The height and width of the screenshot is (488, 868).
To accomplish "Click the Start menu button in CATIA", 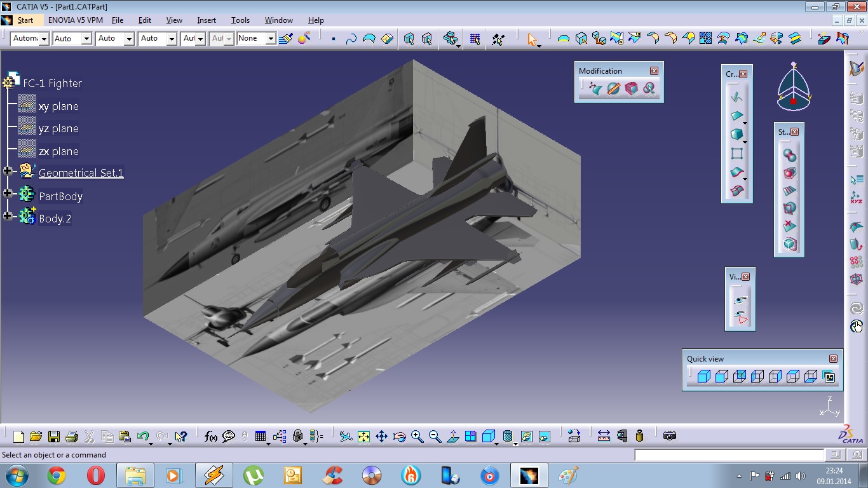I will pyautogui.click(x=25, y=20).
